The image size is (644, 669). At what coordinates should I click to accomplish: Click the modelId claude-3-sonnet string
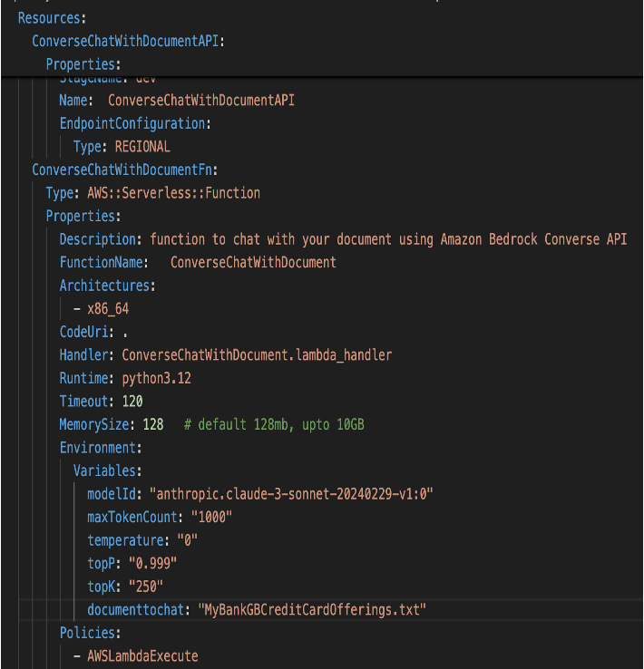coord(292,494)
